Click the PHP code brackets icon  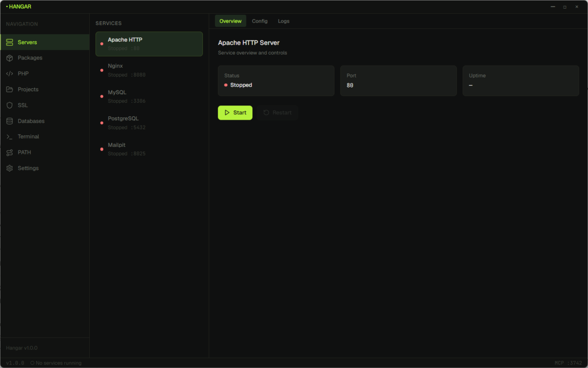pyautogui.click(x=9, y=74)
